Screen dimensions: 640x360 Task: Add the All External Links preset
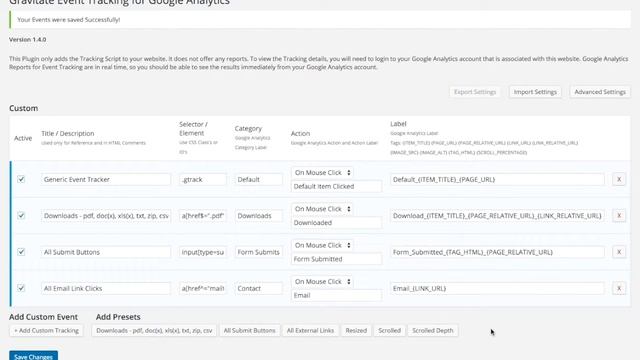pyautogui.click(x=310, y=331)
